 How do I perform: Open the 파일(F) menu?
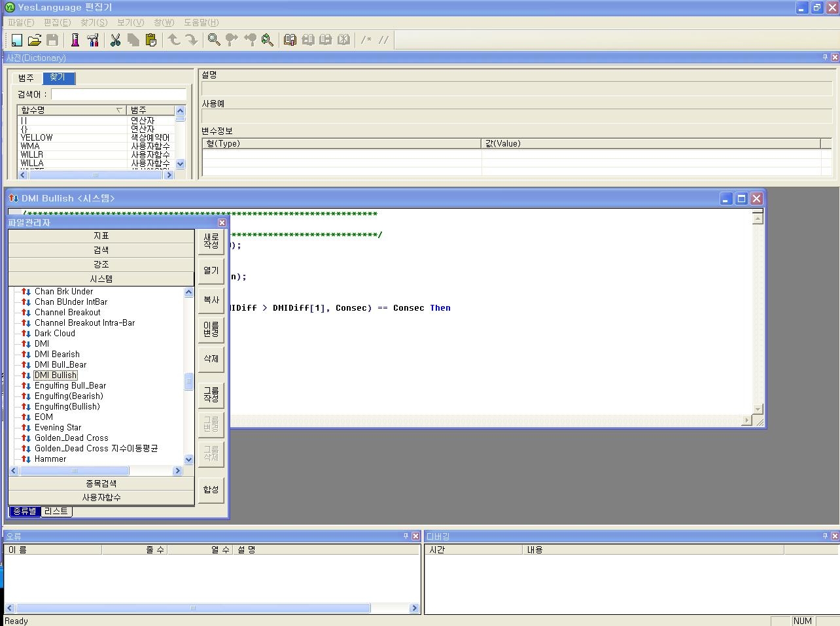click(x=21, y=22)
